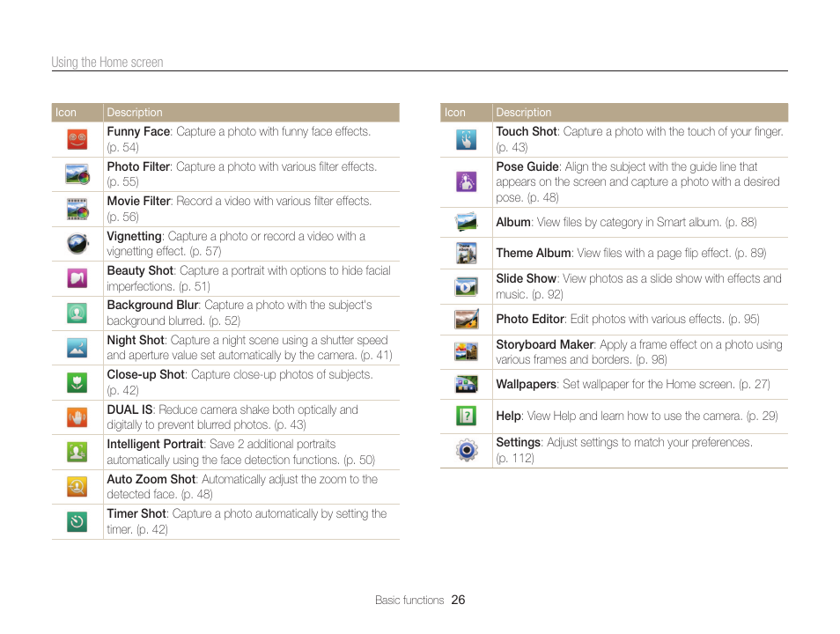The height and width of the screenshot is (634, 840).
Task: Click the 'Background Blur' title text
Action: click(x=152, y=305)
